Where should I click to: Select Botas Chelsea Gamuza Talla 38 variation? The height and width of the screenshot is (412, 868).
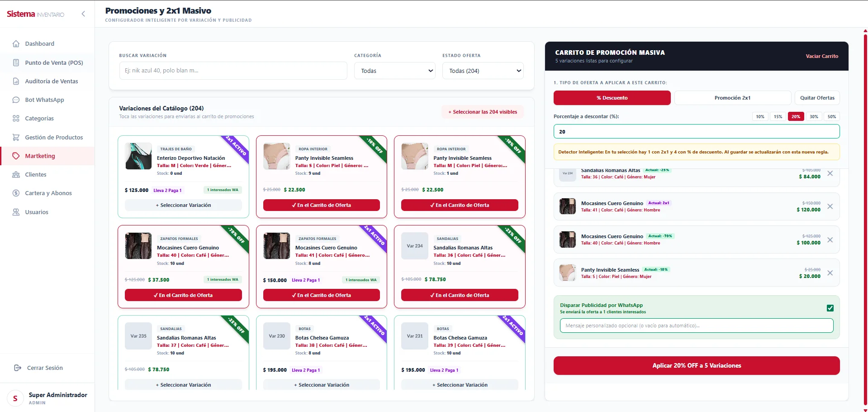[x=322, y=384]
